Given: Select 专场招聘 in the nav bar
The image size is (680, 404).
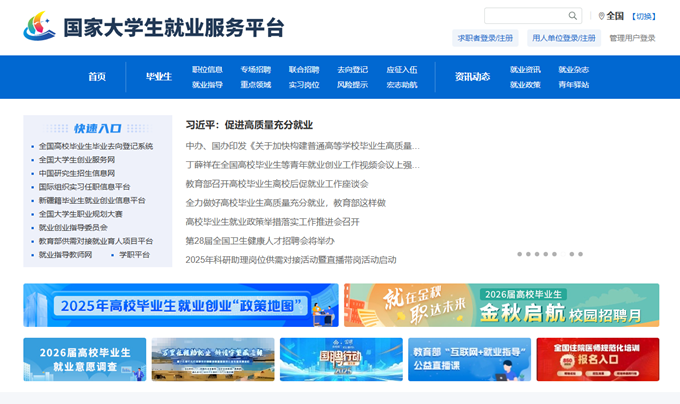Looking at the screenshot, I should (255, 69).
